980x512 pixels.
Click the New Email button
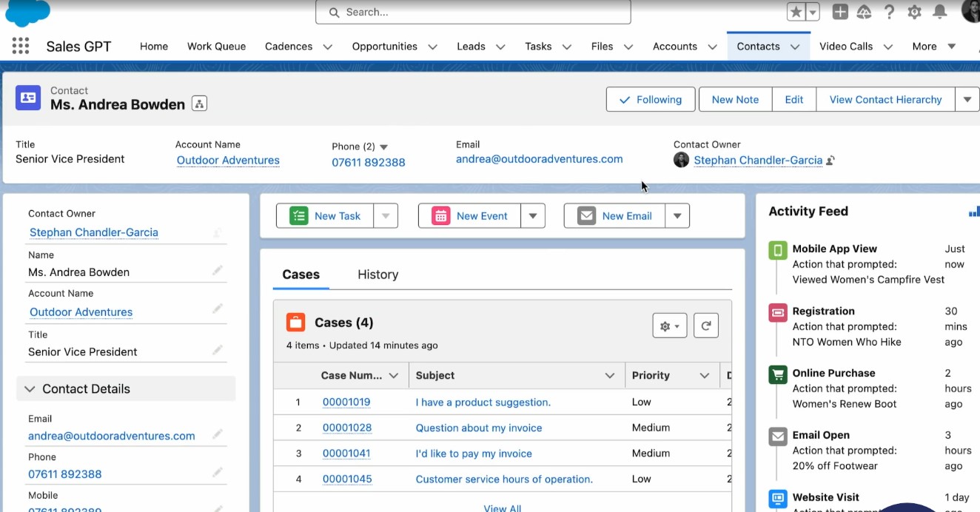coord(614,216)
